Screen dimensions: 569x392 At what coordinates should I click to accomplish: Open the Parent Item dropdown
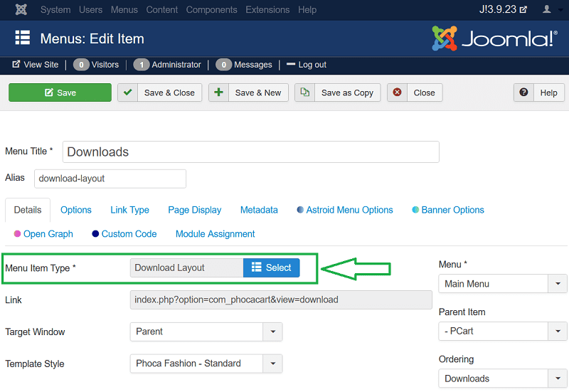tap(557, 331)
